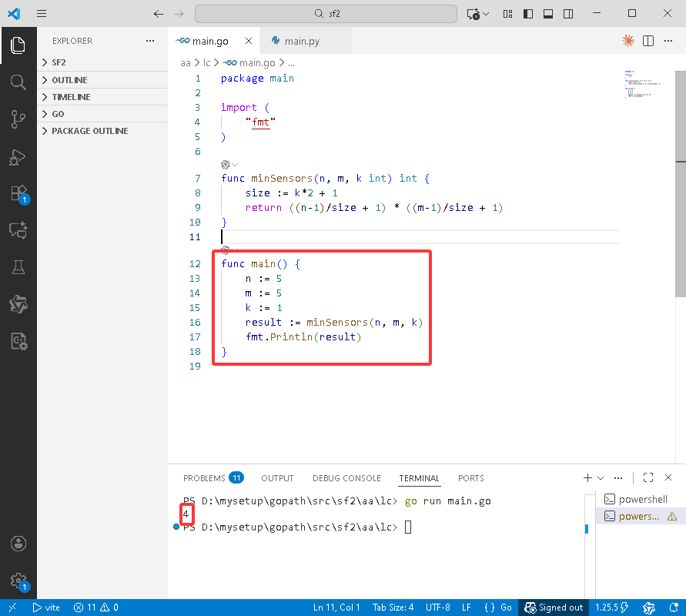Toggle bottom Panel visibility
686x616 pixels.
tap(548, 14)
